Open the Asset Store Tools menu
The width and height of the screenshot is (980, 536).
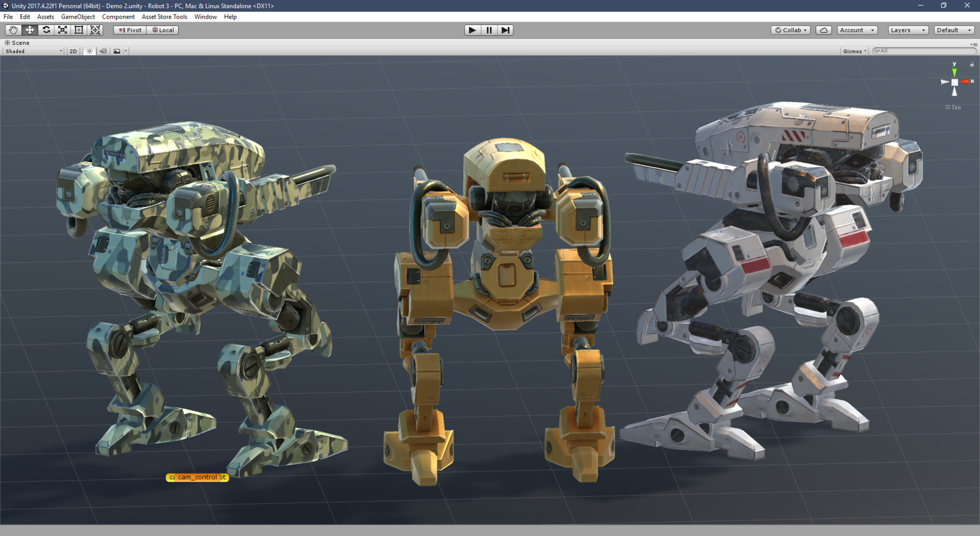point(164,17)
